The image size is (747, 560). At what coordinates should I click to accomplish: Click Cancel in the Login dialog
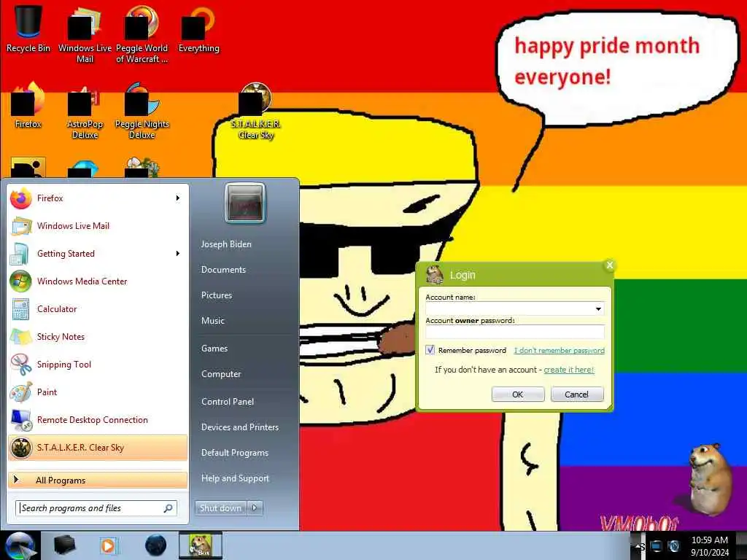coord(577,394)
